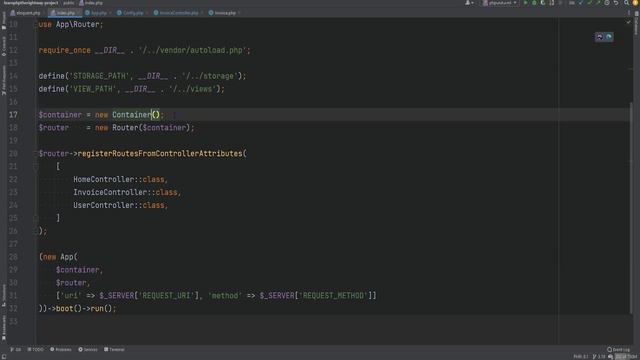Open the Event Log button

pos(618,349)
